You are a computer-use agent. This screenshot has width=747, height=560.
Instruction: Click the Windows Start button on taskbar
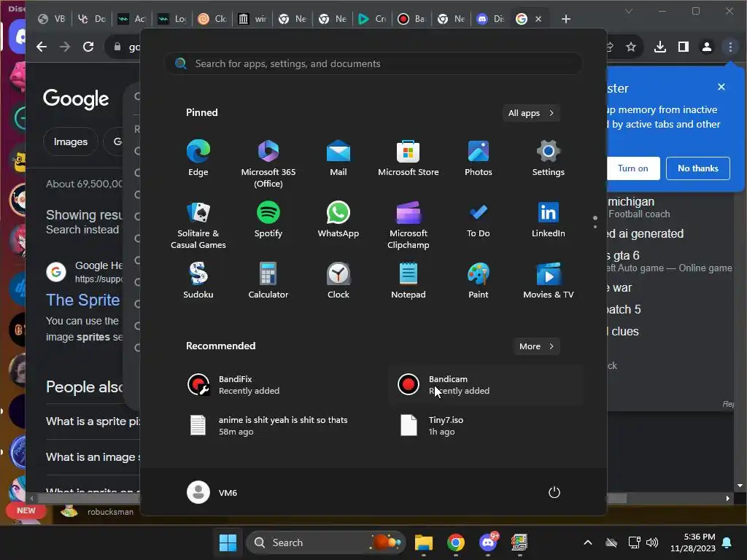point(228,542)
